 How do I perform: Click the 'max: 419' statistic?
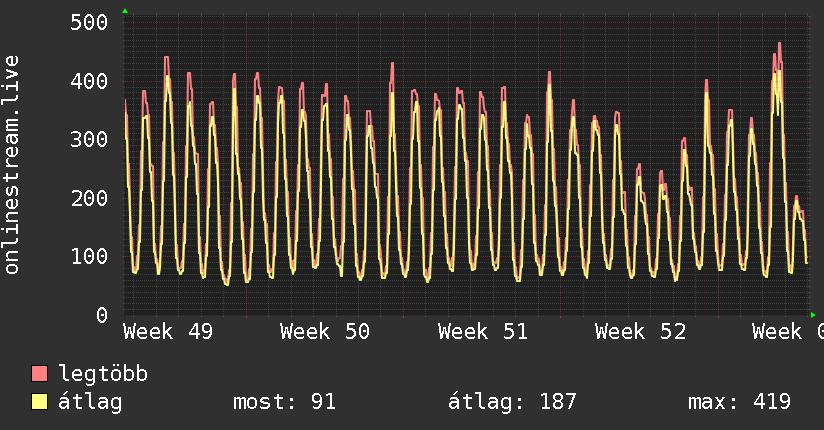point(739,402)
